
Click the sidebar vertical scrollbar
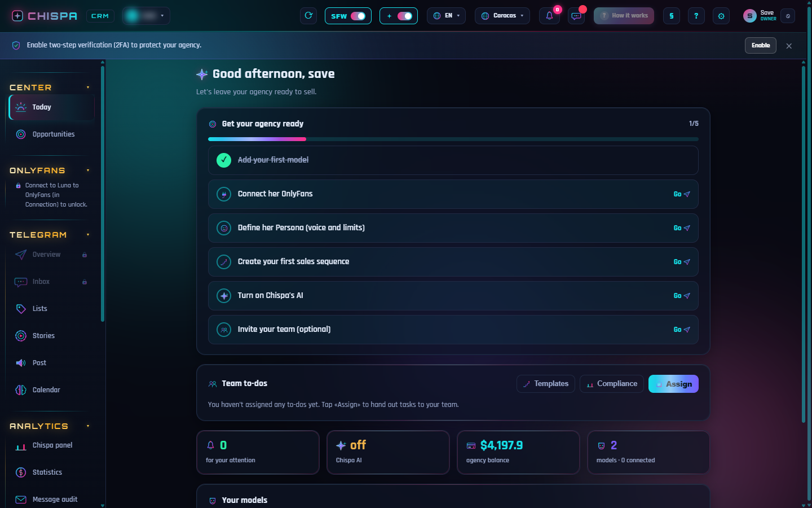(103, 195)
